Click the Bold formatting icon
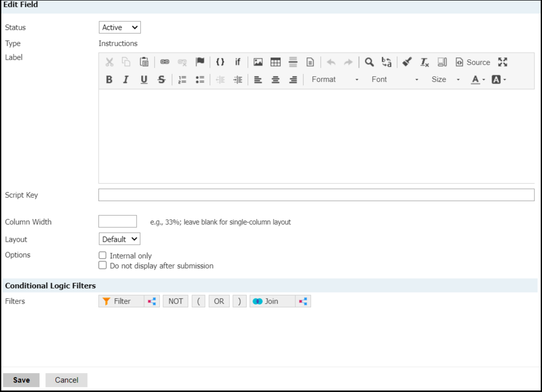The width and height of the screenshot is (542, 392). [x=109, y=80]
